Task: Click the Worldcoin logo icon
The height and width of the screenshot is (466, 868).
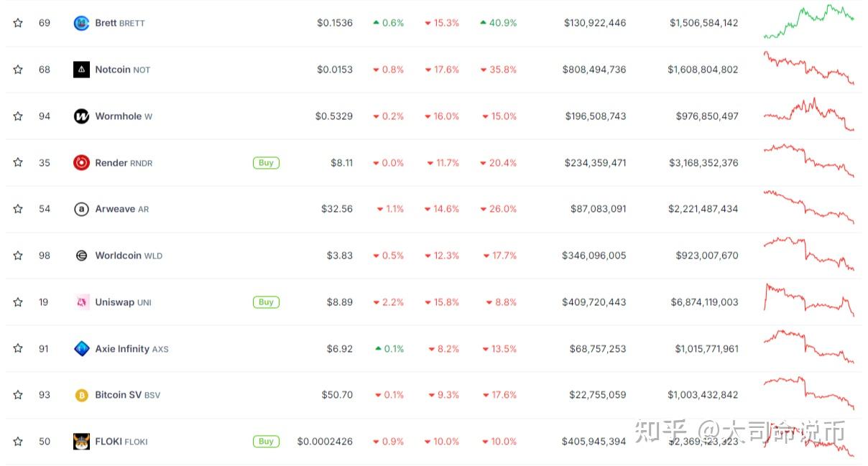Action: point(81,256)
